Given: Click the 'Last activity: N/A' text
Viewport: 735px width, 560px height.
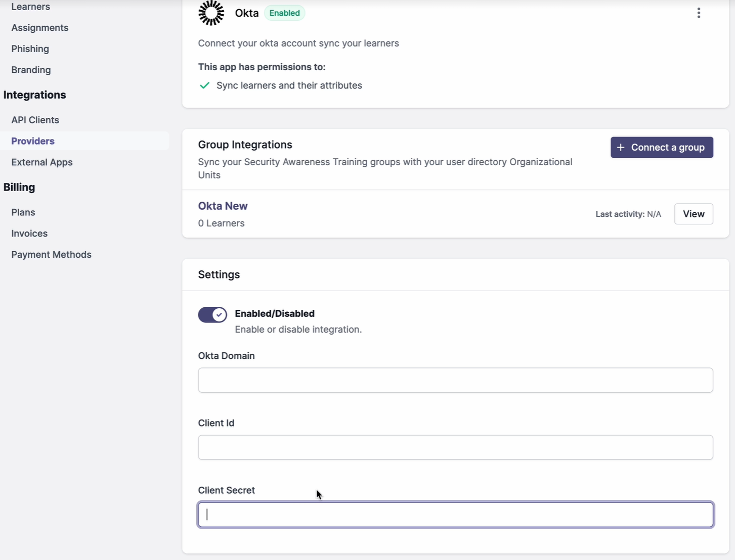Looking at the screenshot, I should point(628,214).
